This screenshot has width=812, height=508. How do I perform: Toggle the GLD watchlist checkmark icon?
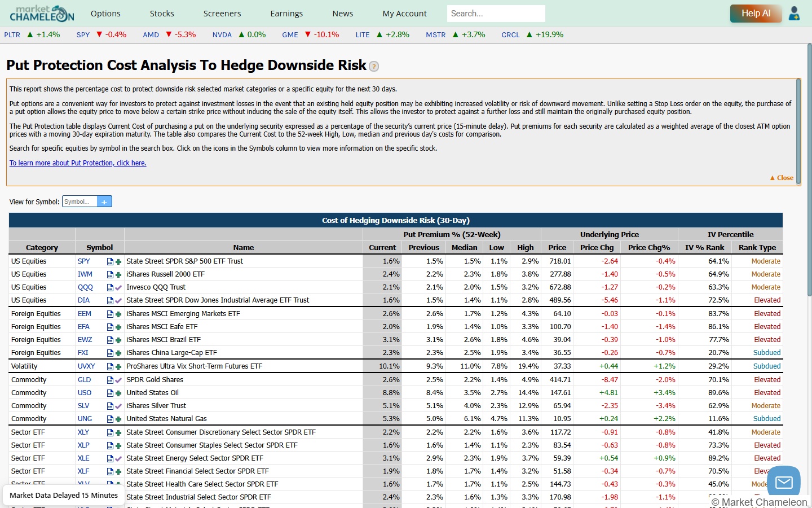coord(118,380)
